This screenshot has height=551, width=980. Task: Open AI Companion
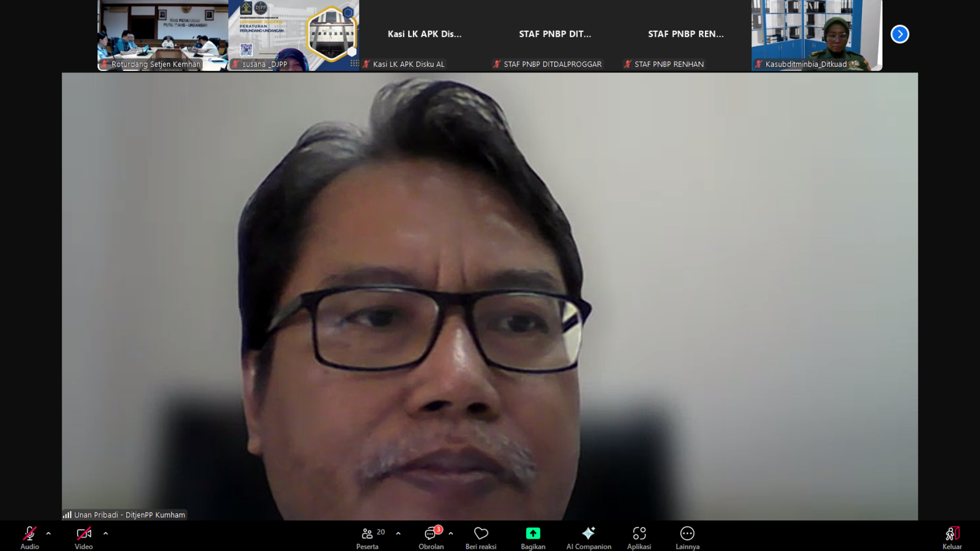(x=589, y=538)
